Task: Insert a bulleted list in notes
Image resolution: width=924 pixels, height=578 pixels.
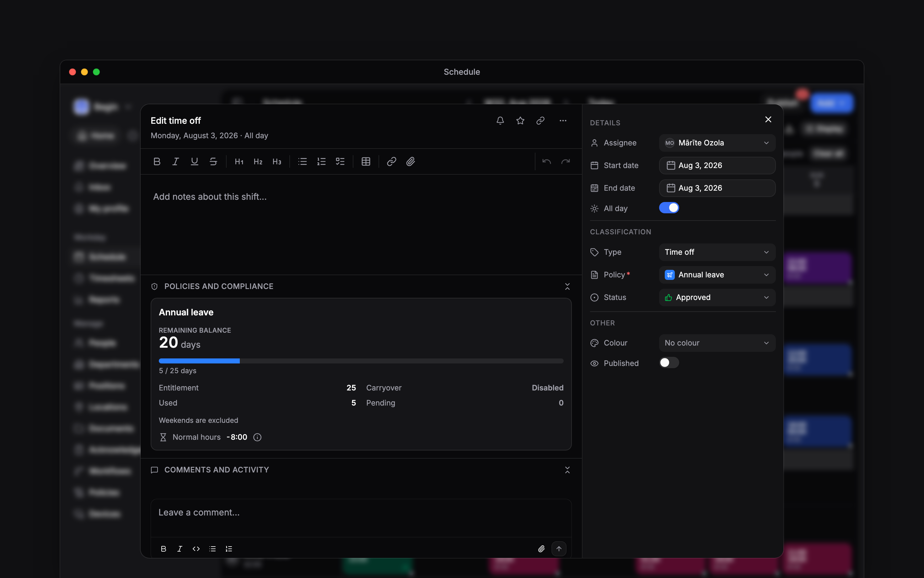Action: click(x=302, y=162)
